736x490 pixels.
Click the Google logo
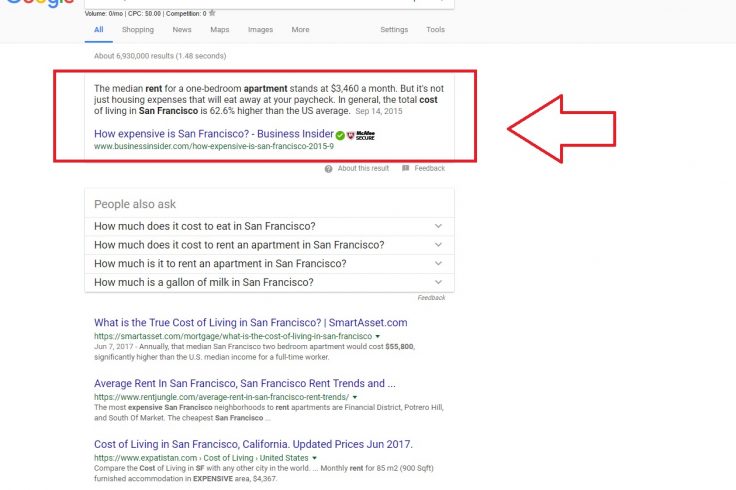pyautogui.click(x=40, y=3)
